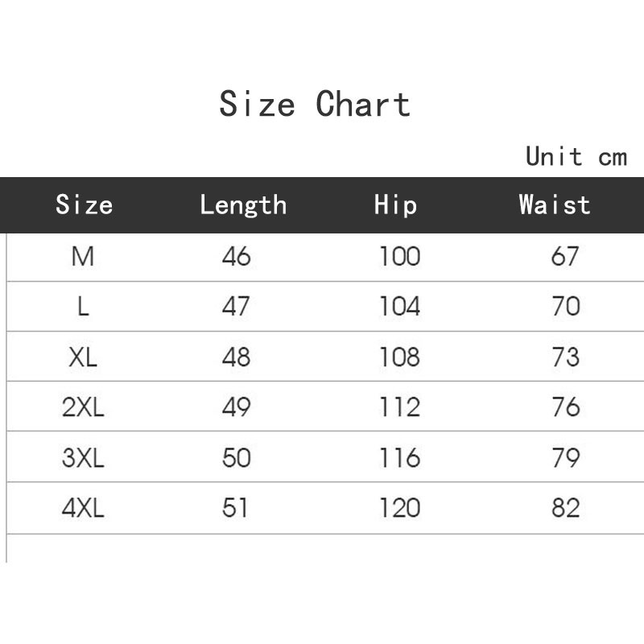644x644 pixels.
Task: Pick the 4XL size label
Action: (83, 508)
